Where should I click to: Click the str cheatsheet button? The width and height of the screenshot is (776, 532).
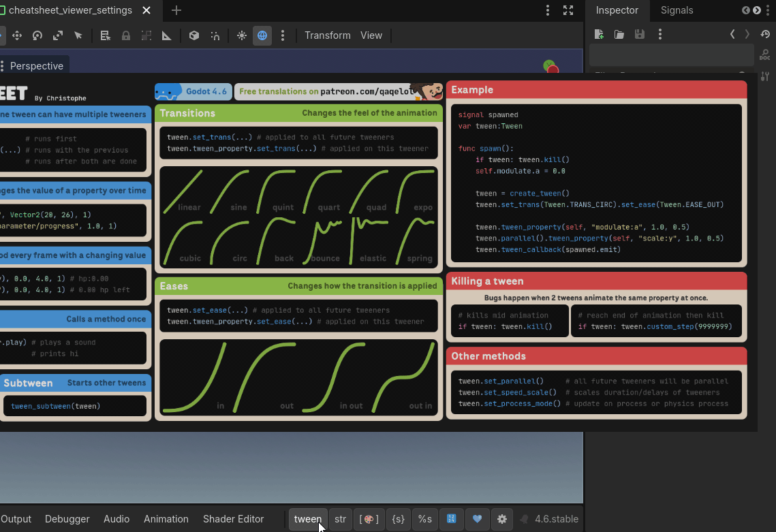[x=340, y=519]
